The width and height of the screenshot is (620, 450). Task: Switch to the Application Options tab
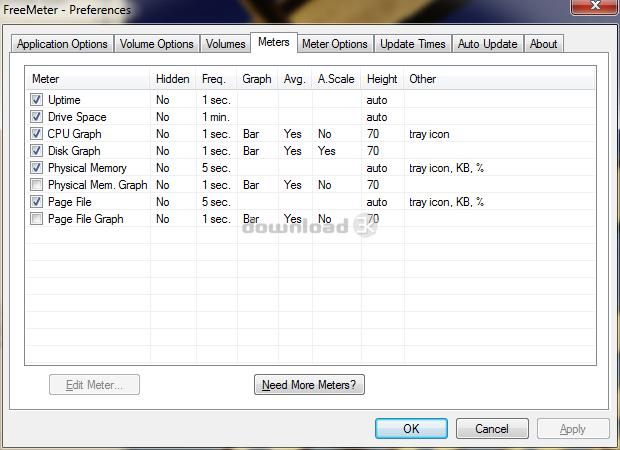click(62, 44)
